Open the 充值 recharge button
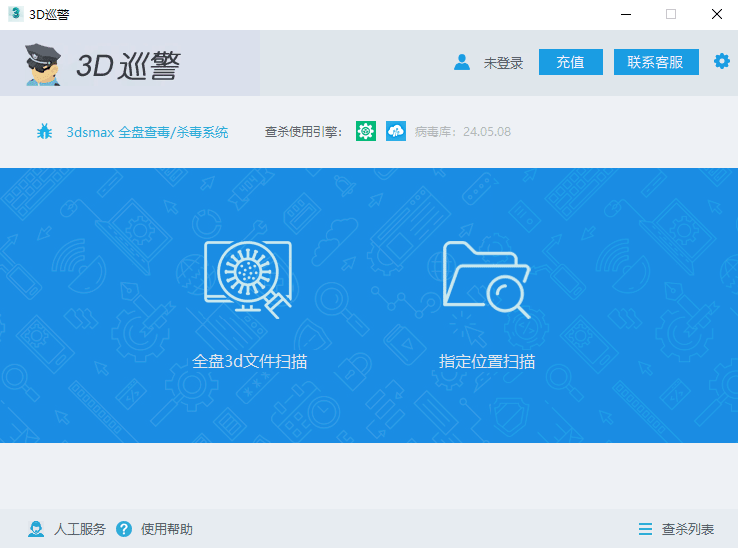Screen dimensions: 738x548 click(x=570, y=62)
